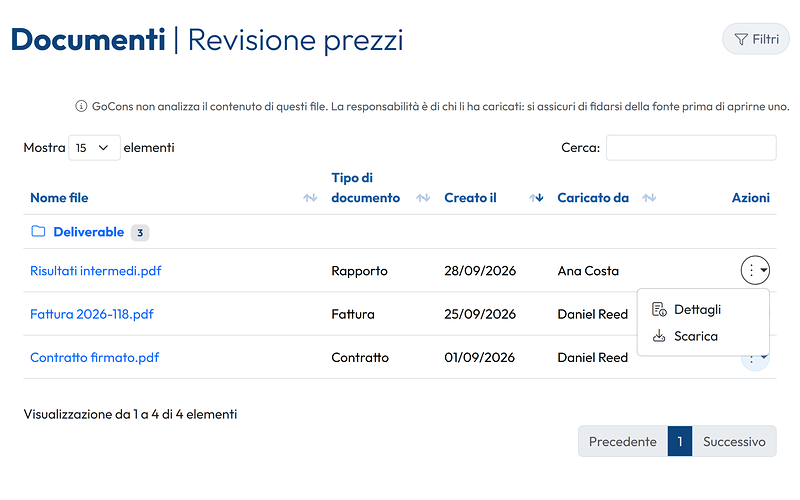Click the date 25/09/2026
Screen dimensions: 800x500
point(480,314)
